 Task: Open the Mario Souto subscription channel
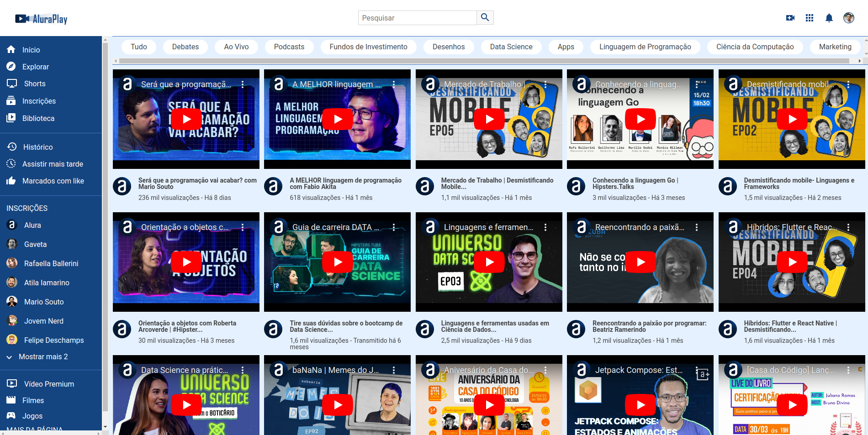pyautogui.click(x=44, y=302)
